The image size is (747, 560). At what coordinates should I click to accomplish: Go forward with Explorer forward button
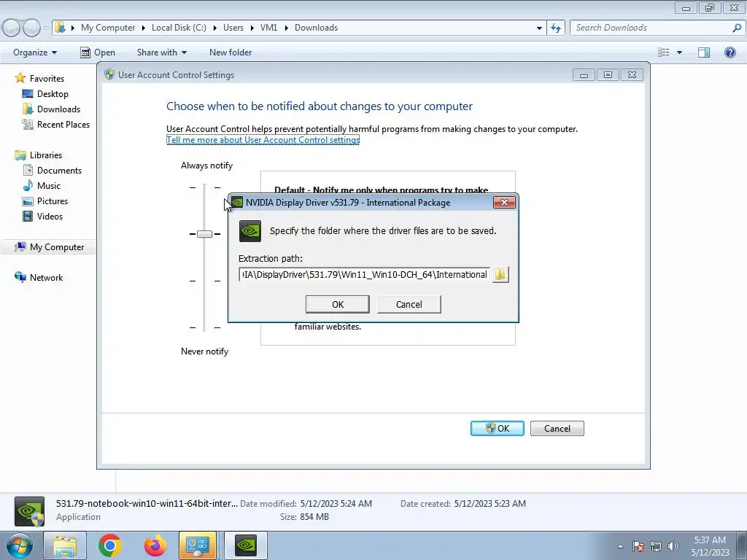click(x=31, y=28)
